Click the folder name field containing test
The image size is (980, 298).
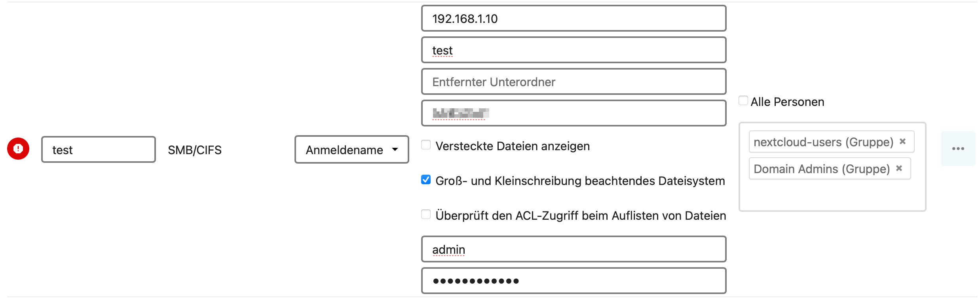(99, 149)
